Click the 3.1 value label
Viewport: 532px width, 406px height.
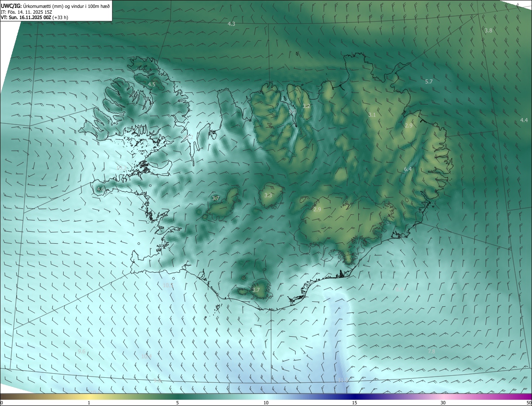pyautogui.click(x=372, y=115)
